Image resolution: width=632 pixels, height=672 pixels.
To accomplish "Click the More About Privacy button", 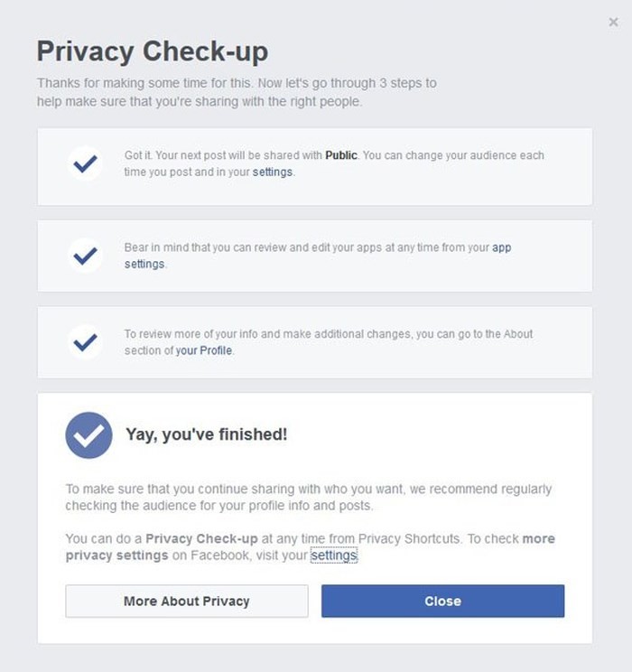I will 187,601.
